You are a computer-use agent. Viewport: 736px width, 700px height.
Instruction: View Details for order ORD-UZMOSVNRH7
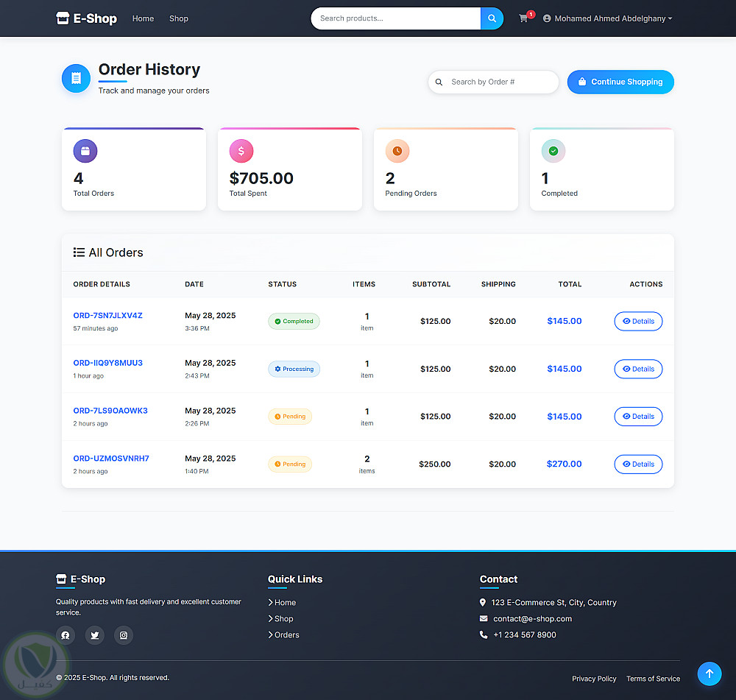pos(638,464)
